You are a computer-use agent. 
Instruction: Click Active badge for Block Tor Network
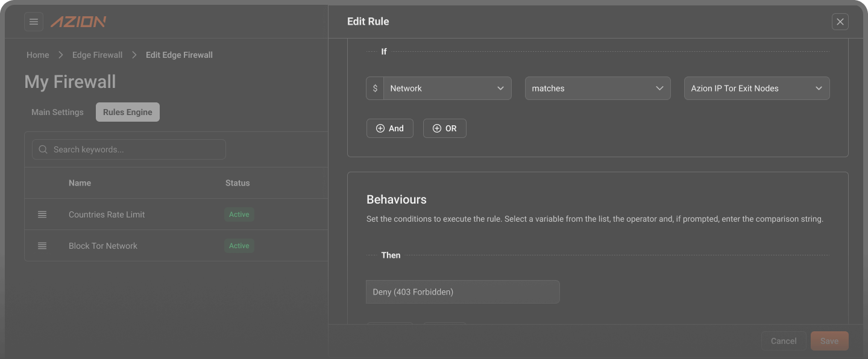pos(239,246)
